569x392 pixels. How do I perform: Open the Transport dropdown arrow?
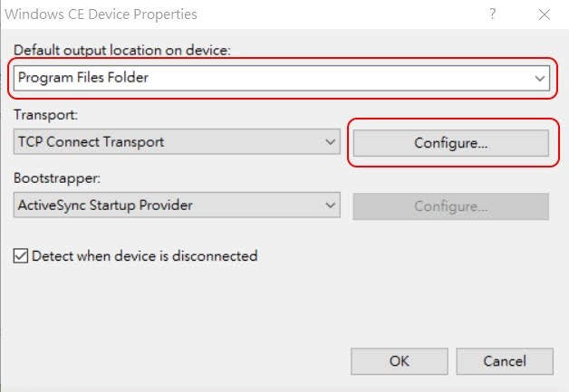pyautogui.click(x=330, y=142)
